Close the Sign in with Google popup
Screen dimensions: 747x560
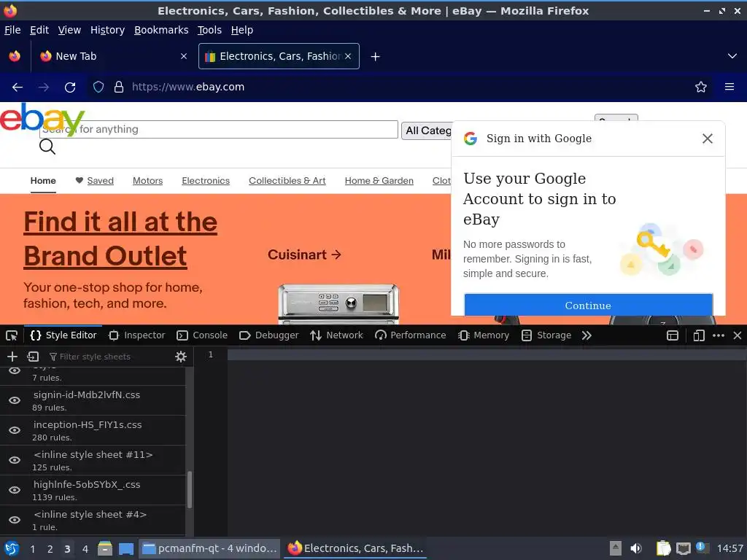708,139
